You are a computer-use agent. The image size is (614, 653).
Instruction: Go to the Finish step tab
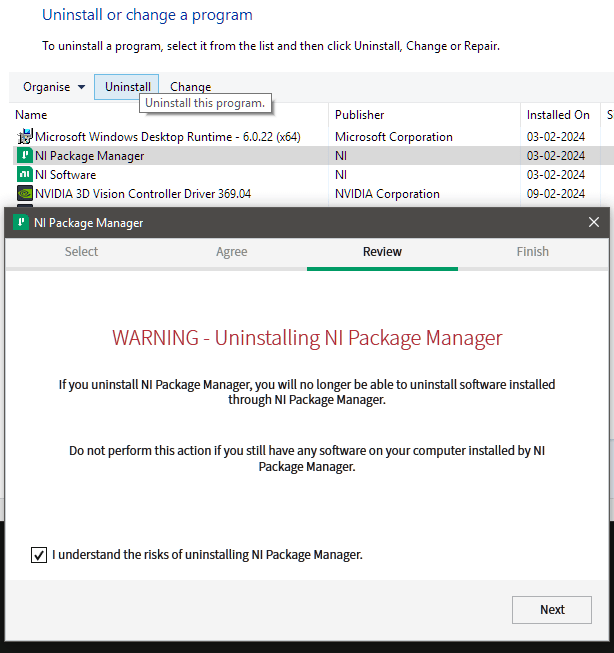[x=533, y=252]
